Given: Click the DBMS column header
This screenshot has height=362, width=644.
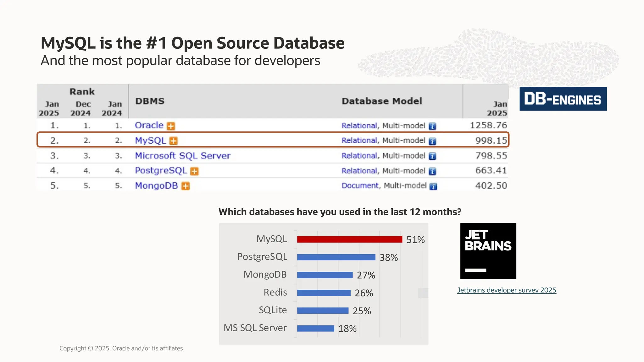Looking at the screenshot, I should (x=150, y=101).
